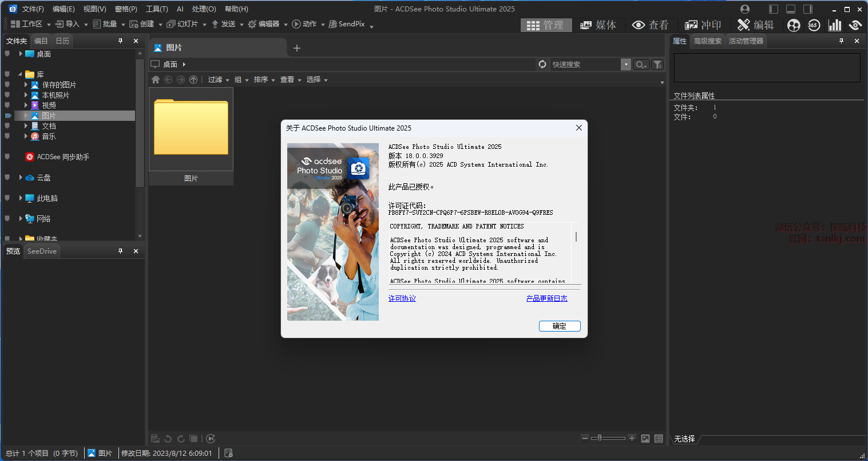Screen dimensions: 868x461
Task: Toggle the right panel layout button
Action: pos(808,9)
